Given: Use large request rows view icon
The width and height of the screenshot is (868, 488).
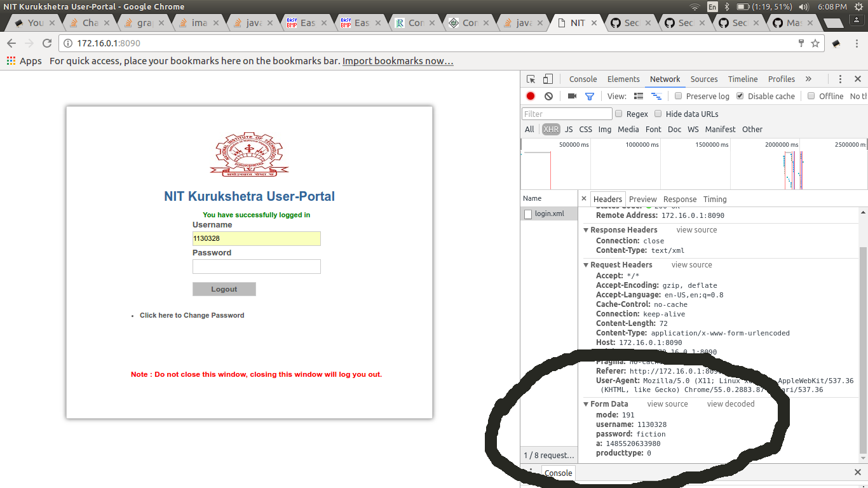Looking at the screenshot, I should (x=639, y=96).
